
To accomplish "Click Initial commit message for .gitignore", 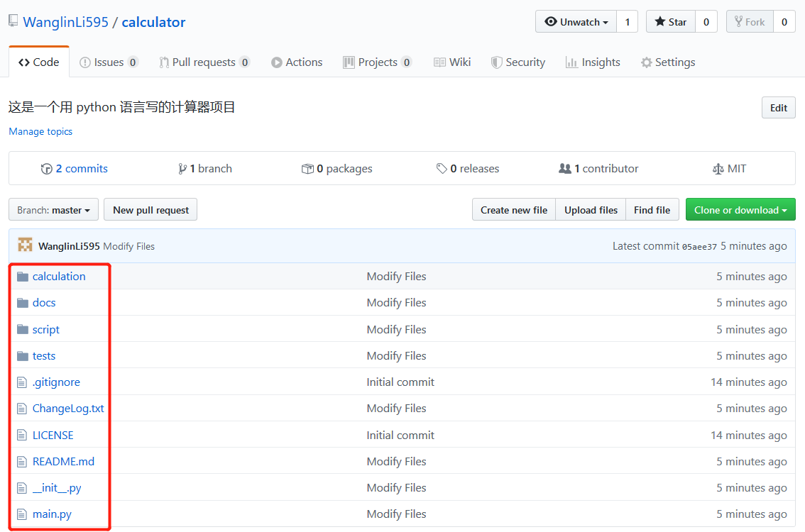I will click(400, 382).
